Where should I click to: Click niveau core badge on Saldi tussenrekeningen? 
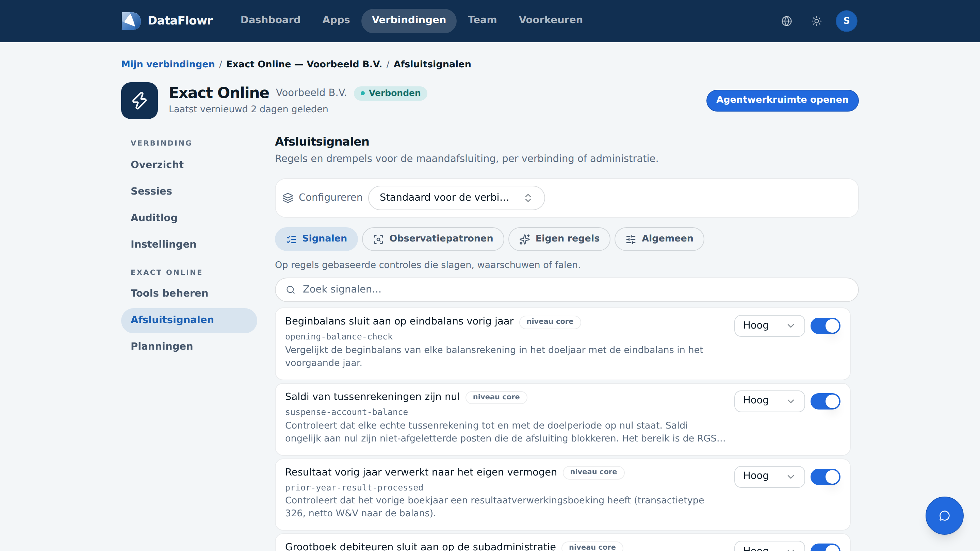pos(496,397)
